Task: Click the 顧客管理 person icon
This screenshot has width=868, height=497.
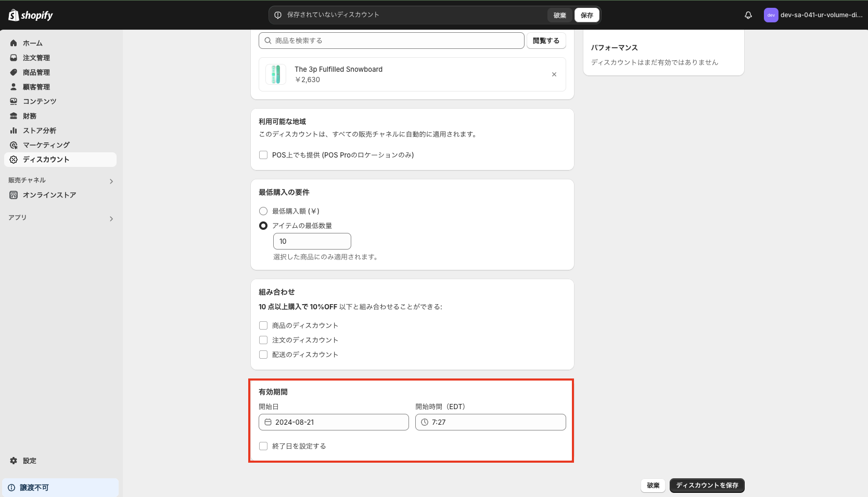Action: pyautogui.click(x=13, y=87)
